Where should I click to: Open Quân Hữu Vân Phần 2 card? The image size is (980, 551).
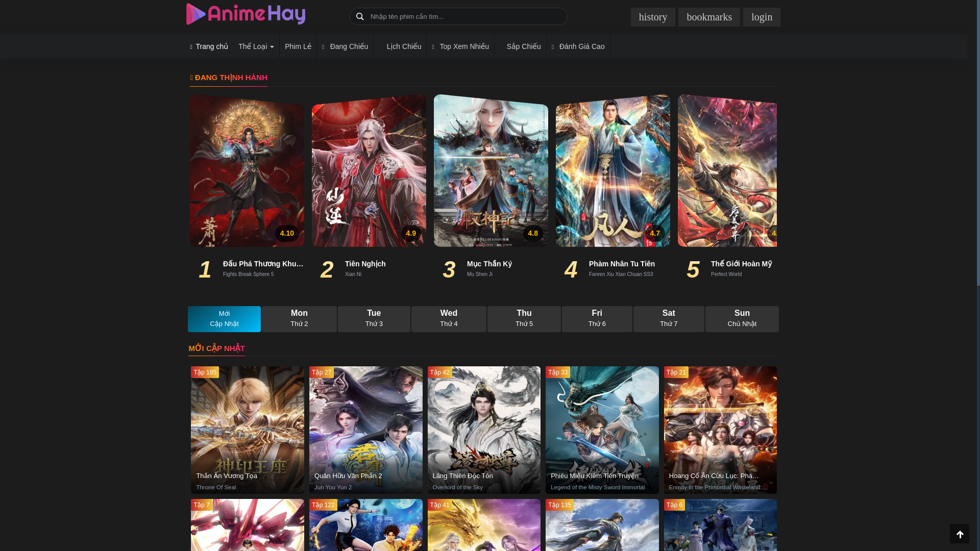tap(366, 430)
